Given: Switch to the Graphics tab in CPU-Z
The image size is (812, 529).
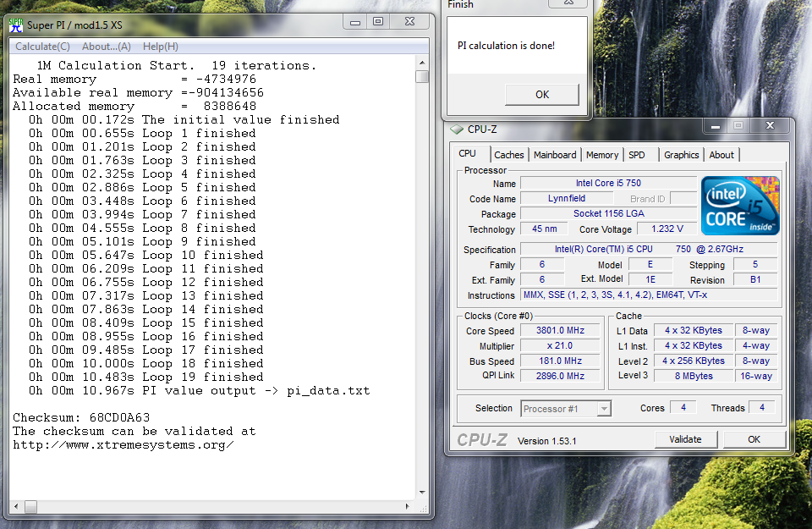Looking at the screenshot, I should (x=682, y=155).
